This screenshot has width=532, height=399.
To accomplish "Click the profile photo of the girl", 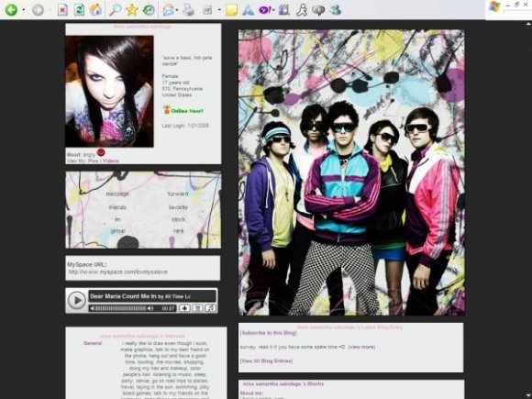I will point(109,92).
